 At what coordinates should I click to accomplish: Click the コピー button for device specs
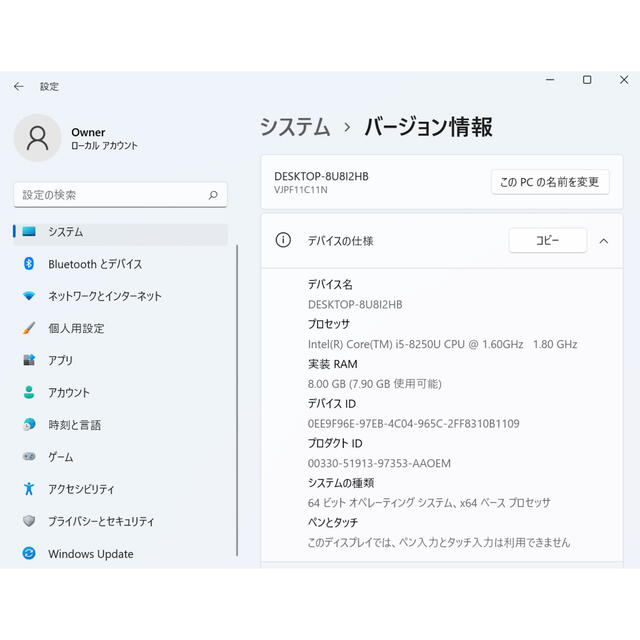pyautogui.click(x=547, y=240)
